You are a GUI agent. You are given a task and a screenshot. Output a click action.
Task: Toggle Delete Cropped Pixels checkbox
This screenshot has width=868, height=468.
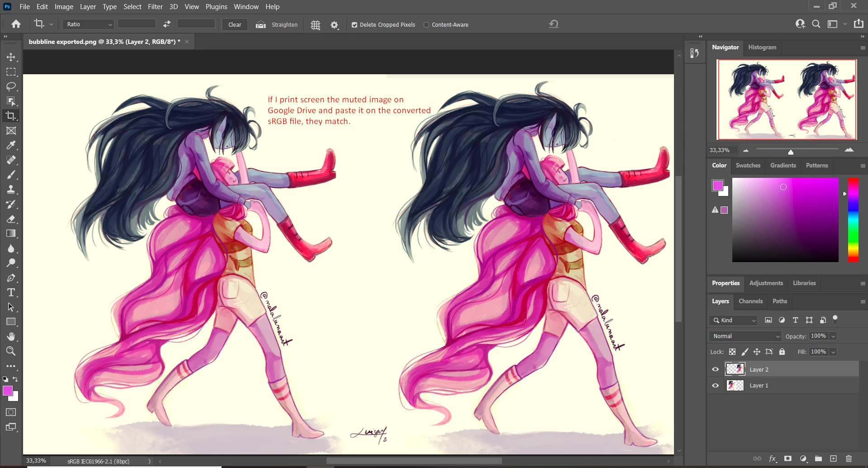[355, 25]
